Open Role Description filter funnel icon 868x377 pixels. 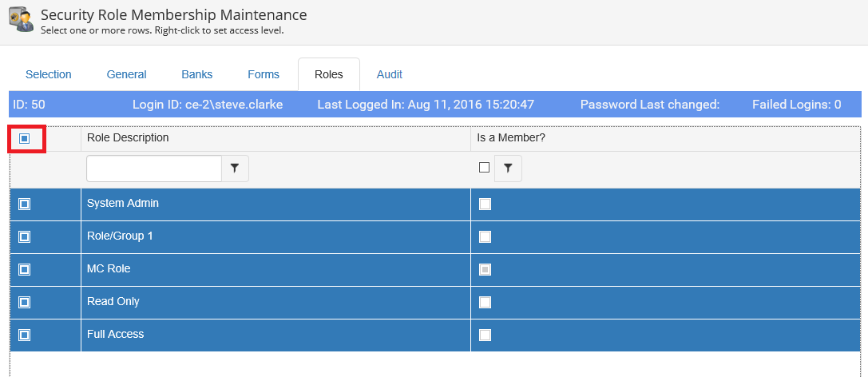click(235, 169)
